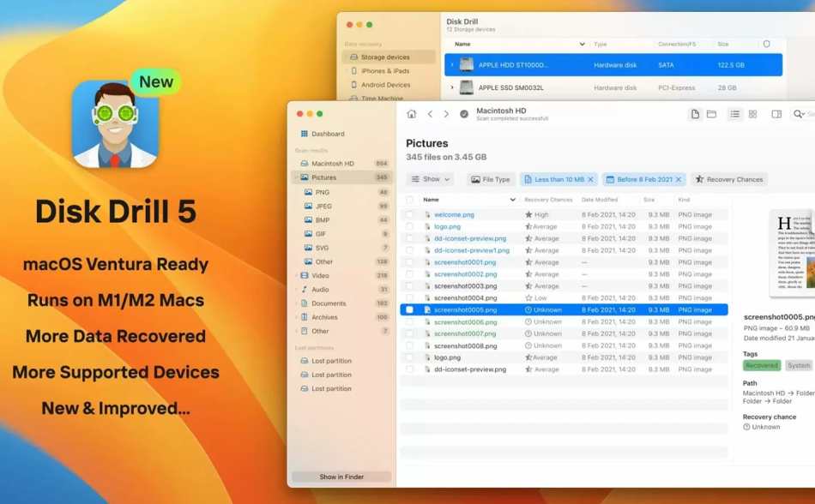Screen dimensions: 815x504
Task: Check the box for screenshot0002.png
Action: [409, 274]
